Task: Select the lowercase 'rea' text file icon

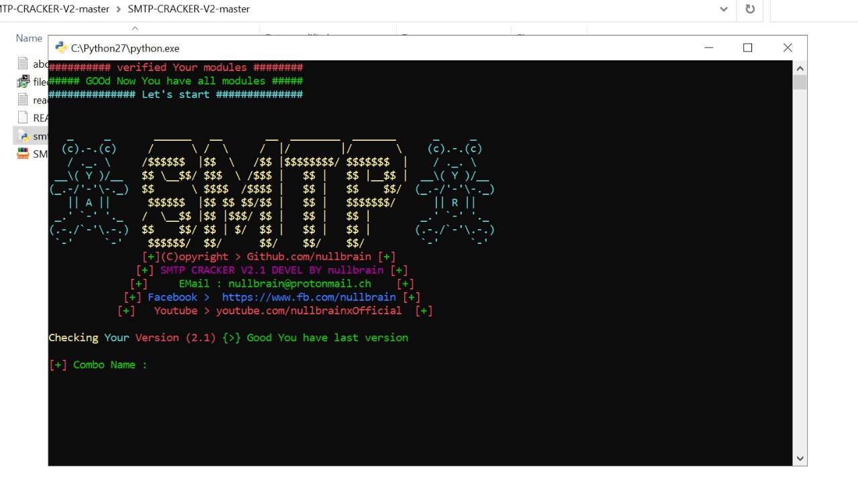Action: 23,100
